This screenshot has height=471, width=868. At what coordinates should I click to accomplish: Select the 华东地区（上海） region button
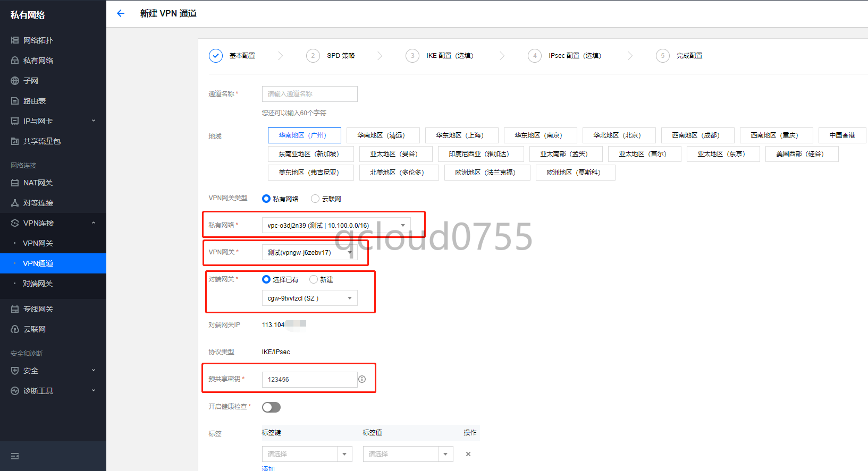pyautogui.click(x=461, y=135)
